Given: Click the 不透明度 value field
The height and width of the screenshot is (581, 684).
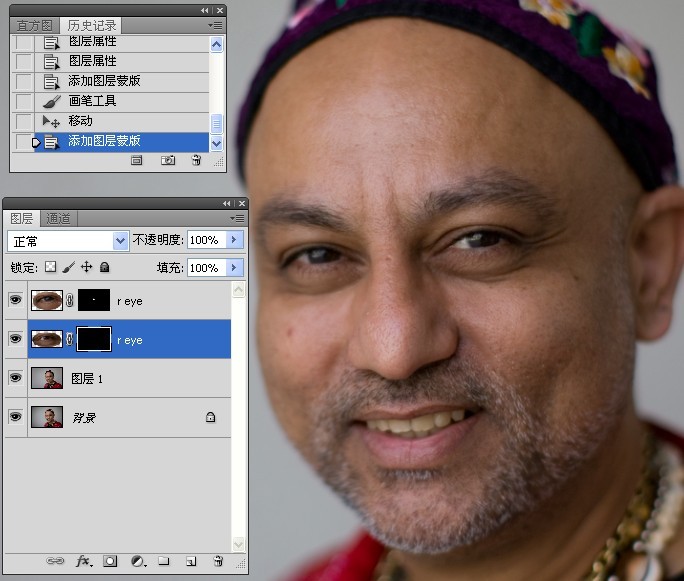Looking at the screenshot, I should coord(206,240).
